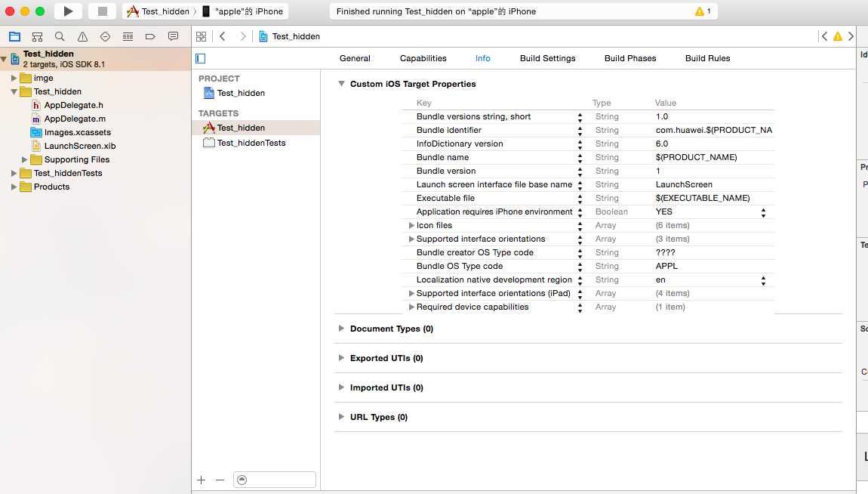Open the localization region 'en' popup
The height and width of the screenshot is (494, 868).
tap(763, 280)
